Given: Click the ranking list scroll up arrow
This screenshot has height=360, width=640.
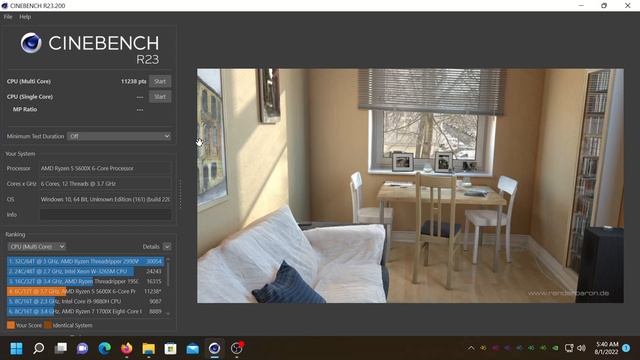Looking at the screenshot, I should coord(168,259).
